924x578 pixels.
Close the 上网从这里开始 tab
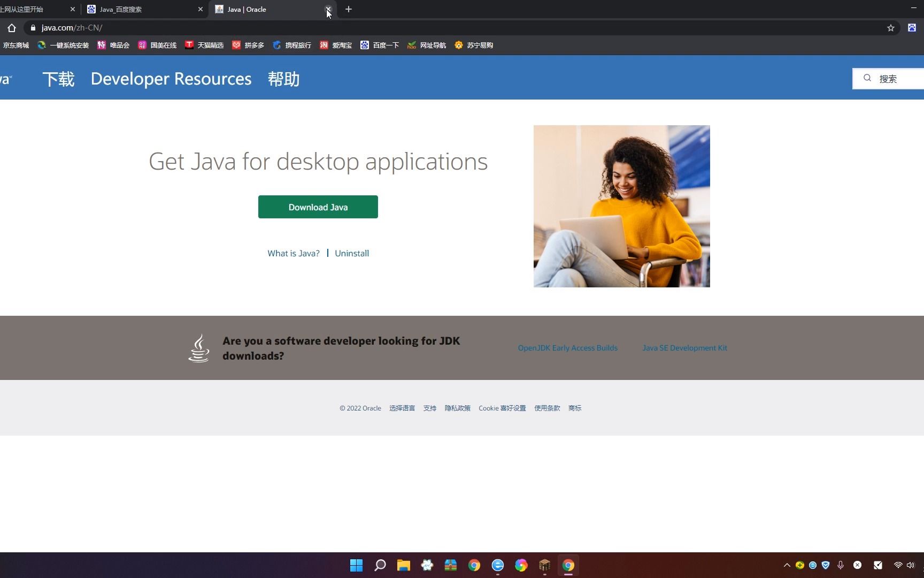[73, 9]
